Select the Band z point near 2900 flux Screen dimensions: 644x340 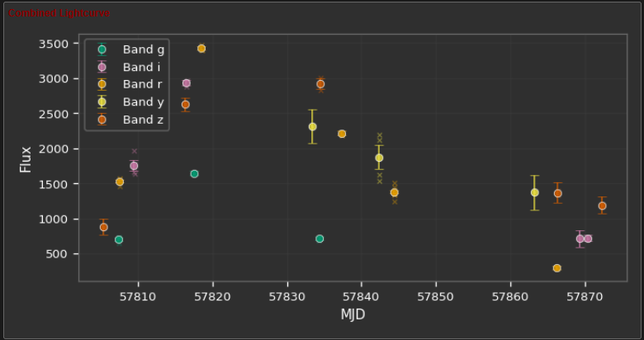pos(321,84)
